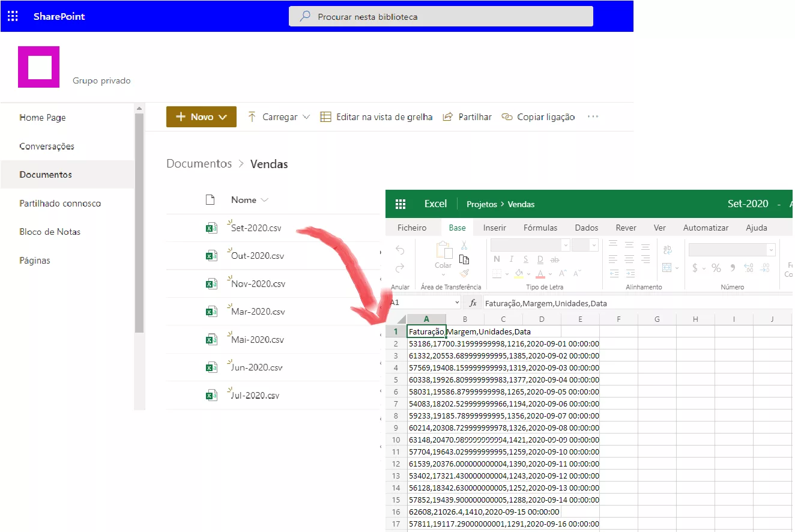This screenshot has height=532, width=795.
Task: Click Copiar ligação button
Action: coord(538,117)
